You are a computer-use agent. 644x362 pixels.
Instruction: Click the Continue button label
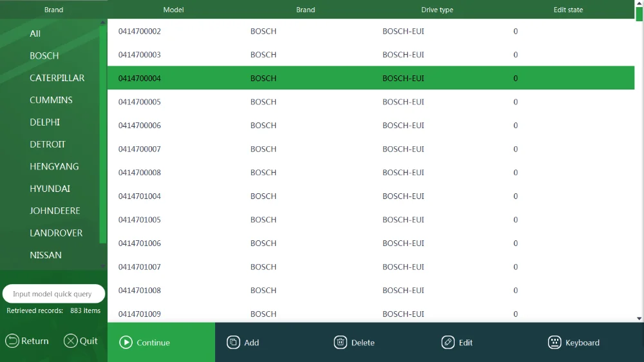coord(153,343)
